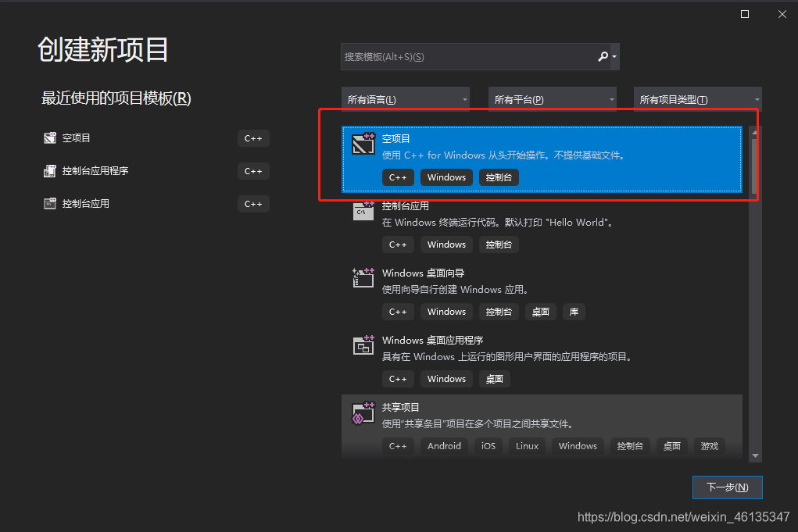Click the 控制台应用 template icon

pos(363,211)
